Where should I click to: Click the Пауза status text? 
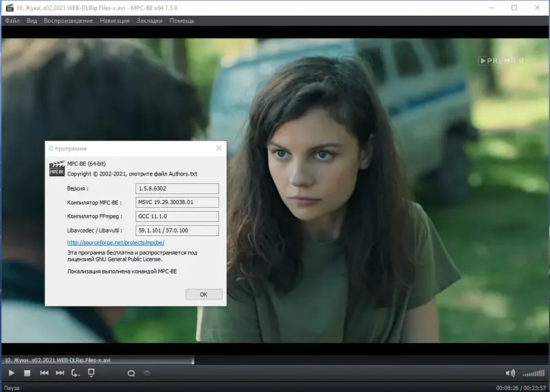click(x=12, y=388)
